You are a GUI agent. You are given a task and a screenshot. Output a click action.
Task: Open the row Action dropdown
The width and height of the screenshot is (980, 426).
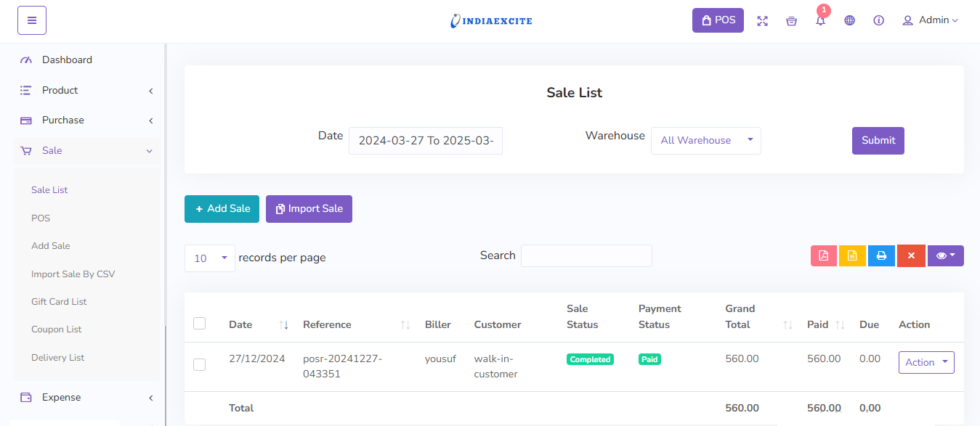pyautogui.click(x=926, y=362)
